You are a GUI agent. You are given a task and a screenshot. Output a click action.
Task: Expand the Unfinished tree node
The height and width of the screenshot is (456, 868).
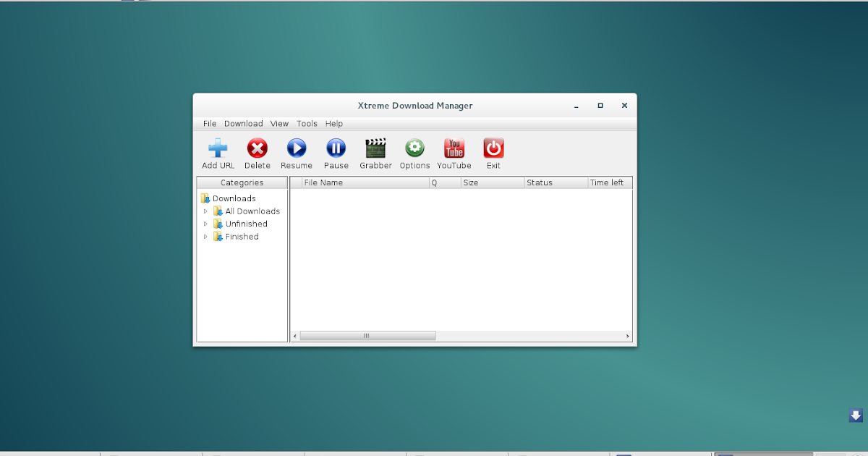coord(205,224)
